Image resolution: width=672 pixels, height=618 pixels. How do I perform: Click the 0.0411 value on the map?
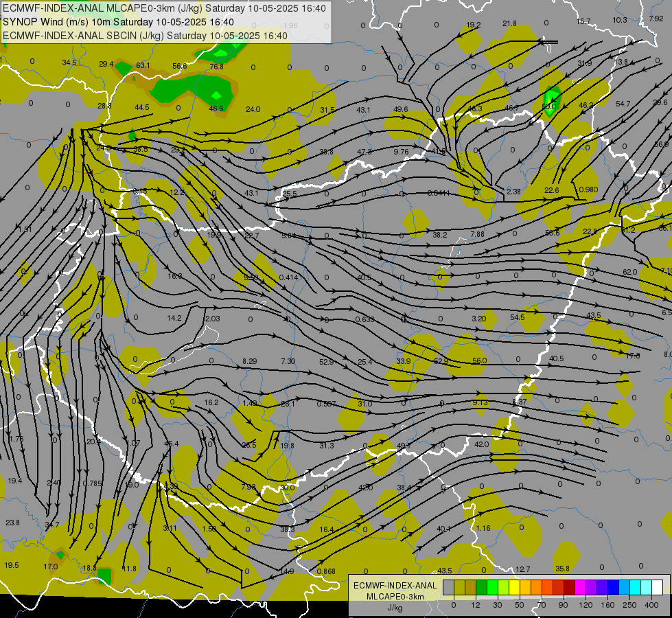coord(439,193)
